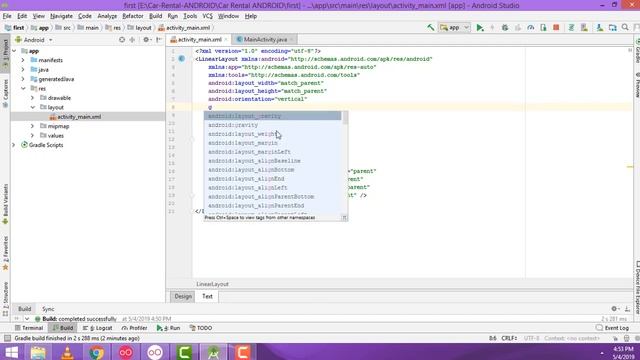This screenshot has width=640, height=360.
Task: Click the Make Project hammer icon
Action: tap(431, 28)
